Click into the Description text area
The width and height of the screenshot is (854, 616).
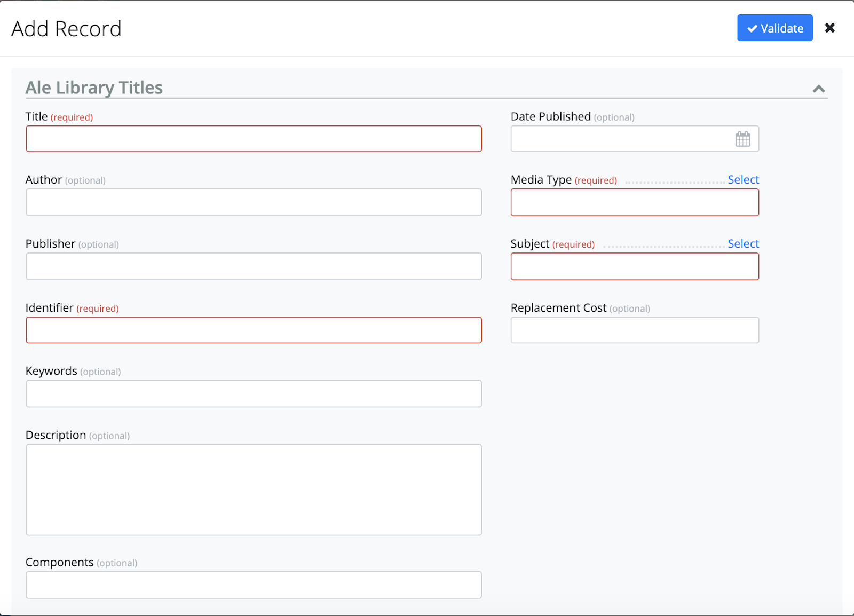point(254,489)
